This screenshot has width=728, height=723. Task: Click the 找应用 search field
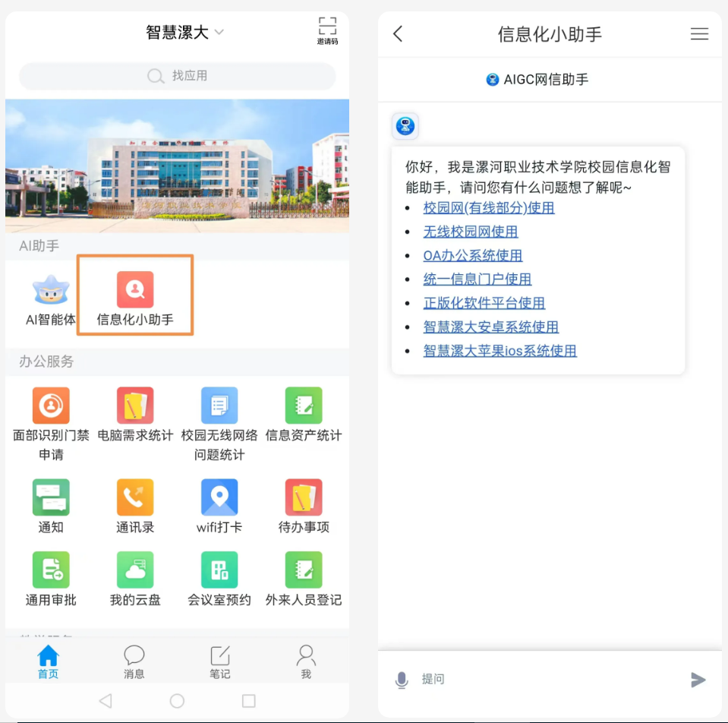pyautogui.click(x=178, y=76)
